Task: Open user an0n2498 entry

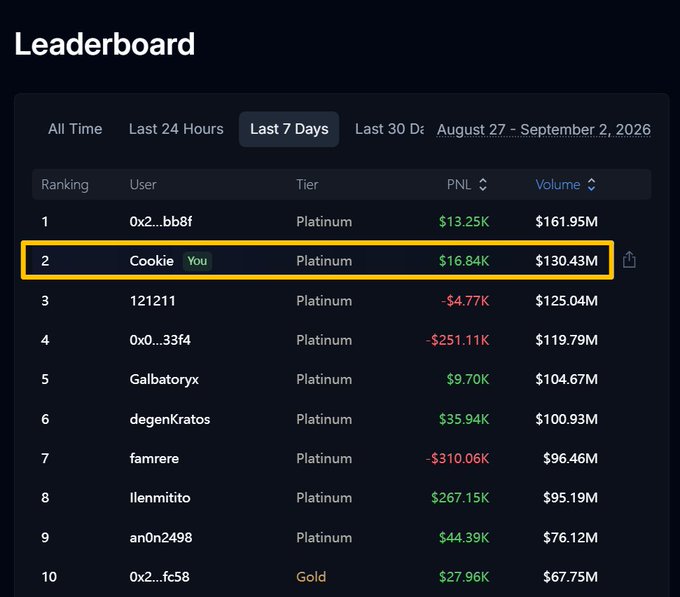Action: coord(161,538)
